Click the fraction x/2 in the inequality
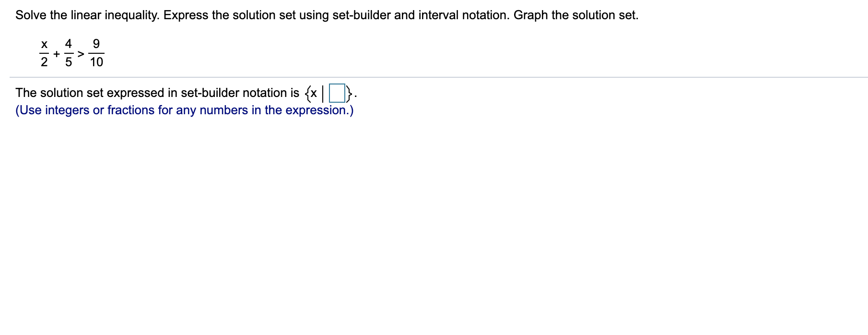The height and width of the screenshot is (335, 868). tap(44, 53)
